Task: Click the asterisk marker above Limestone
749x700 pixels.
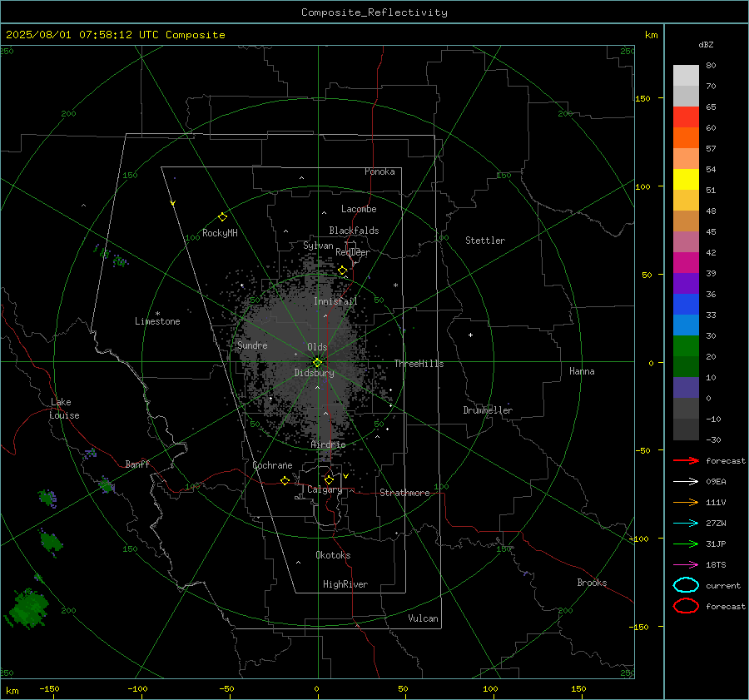Action: (x=157, y=314)
